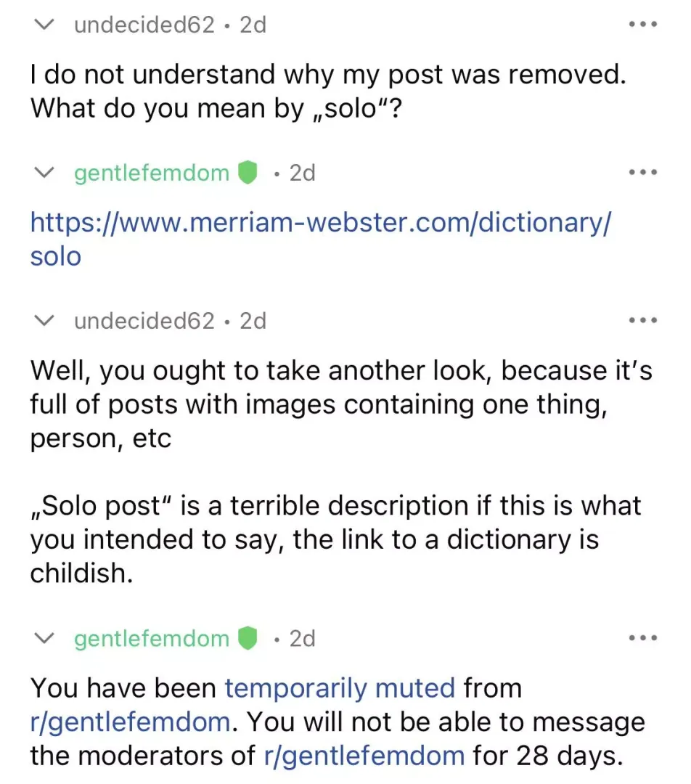Collapse the second undecided62 message
Screen dimensions: 691x784
[44, 320]
